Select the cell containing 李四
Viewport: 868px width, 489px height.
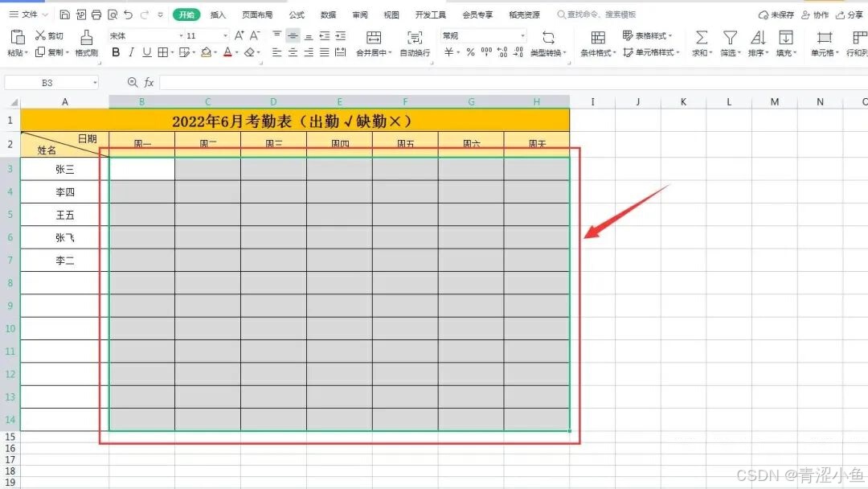pos(65,192)
